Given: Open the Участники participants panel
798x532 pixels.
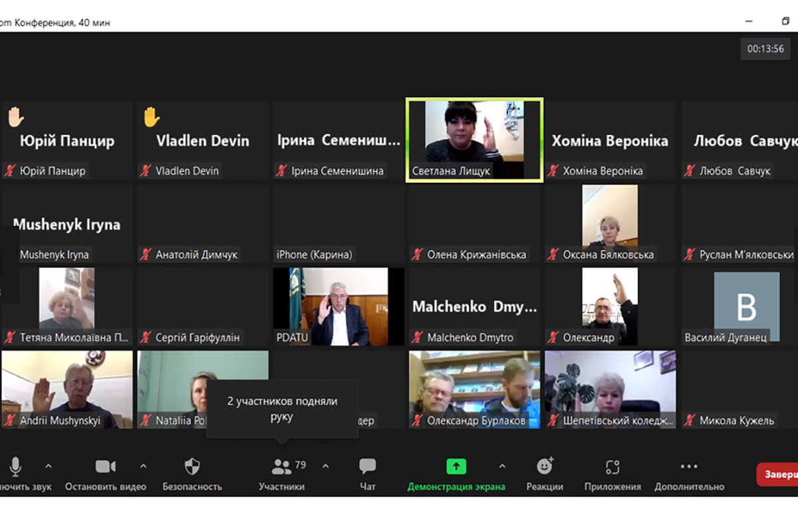Looking at the screenshot, I should (282, 467).
